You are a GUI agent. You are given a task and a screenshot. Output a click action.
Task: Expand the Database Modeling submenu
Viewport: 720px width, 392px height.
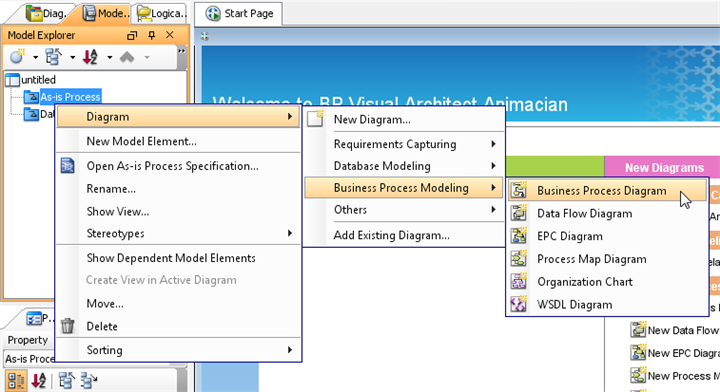(x=404, y=166)
